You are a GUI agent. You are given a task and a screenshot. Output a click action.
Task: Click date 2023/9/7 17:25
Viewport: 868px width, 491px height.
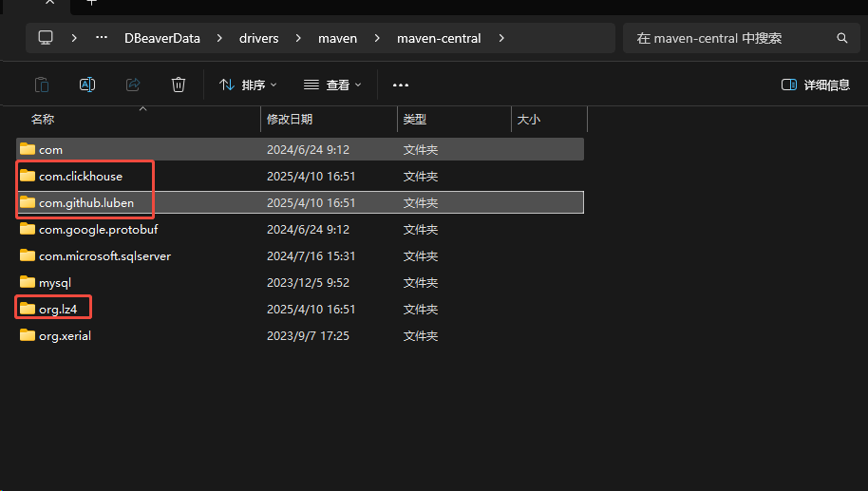[x=308, y=335]
